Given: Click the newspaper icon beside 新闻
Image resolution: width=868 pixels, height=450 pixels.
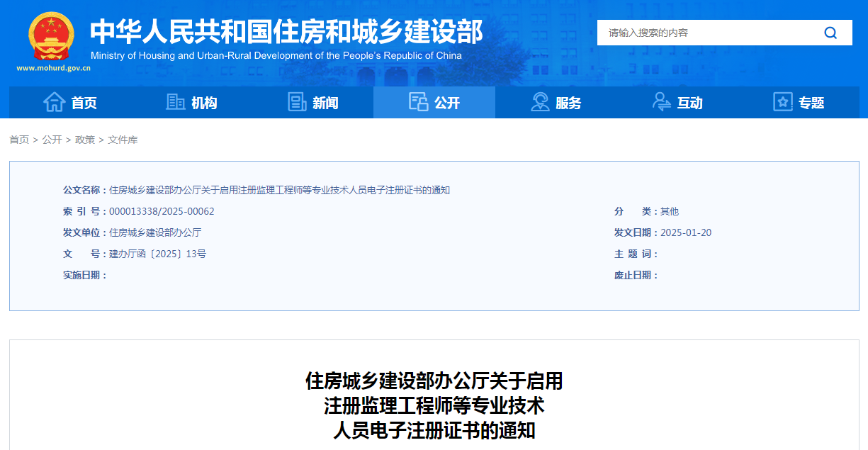Looking at the screenshot, I should coord(297,102).
